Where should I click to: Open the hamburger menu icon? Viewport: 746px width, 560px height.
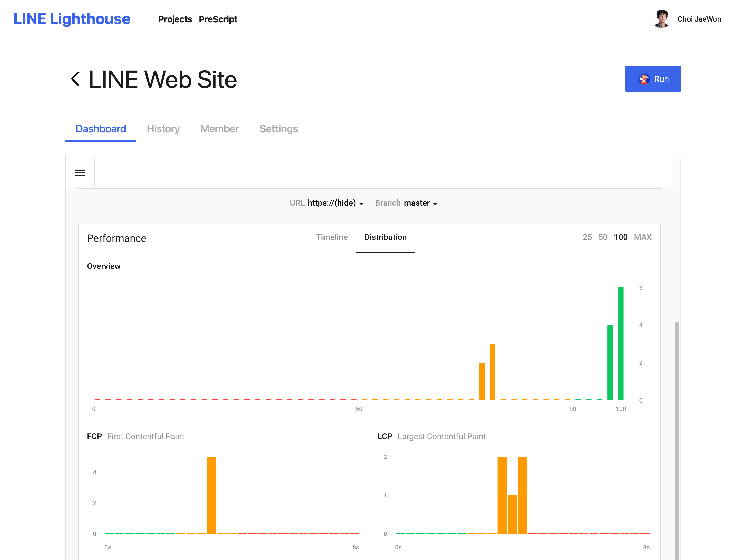pyautogui.click(x=80, y=173)
